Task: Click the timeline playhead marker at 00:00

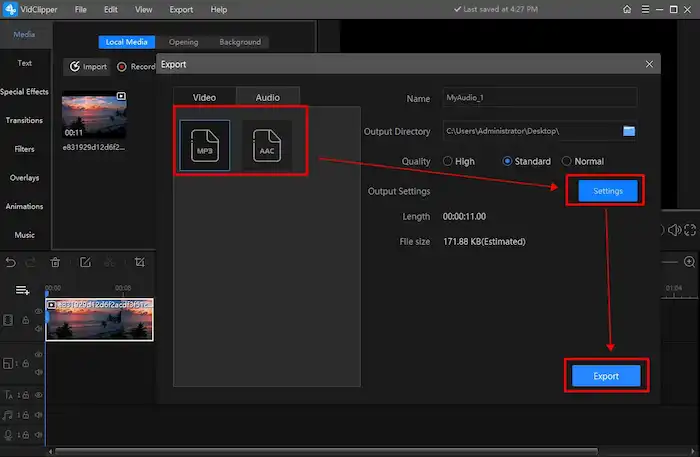Action: [47, 294]
